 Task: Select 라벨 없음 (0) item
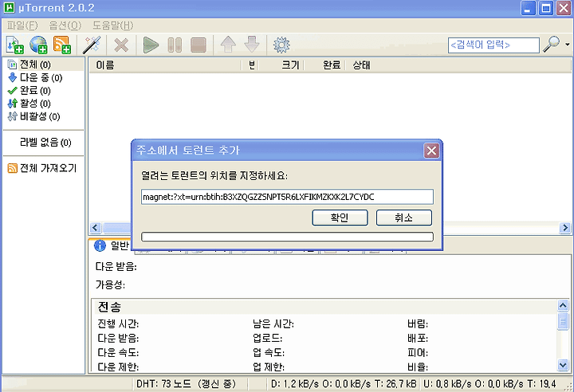tap(45, 143)
